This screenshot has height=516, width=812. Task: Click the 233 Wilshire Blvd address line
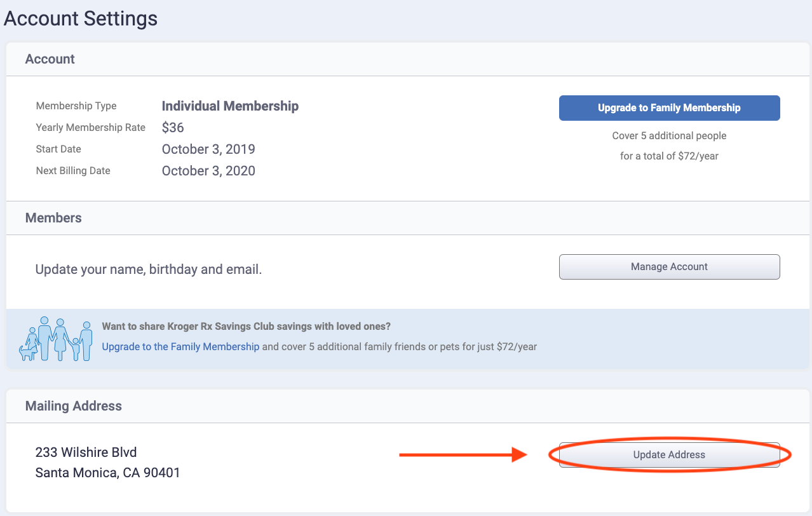tap(86, 452)
